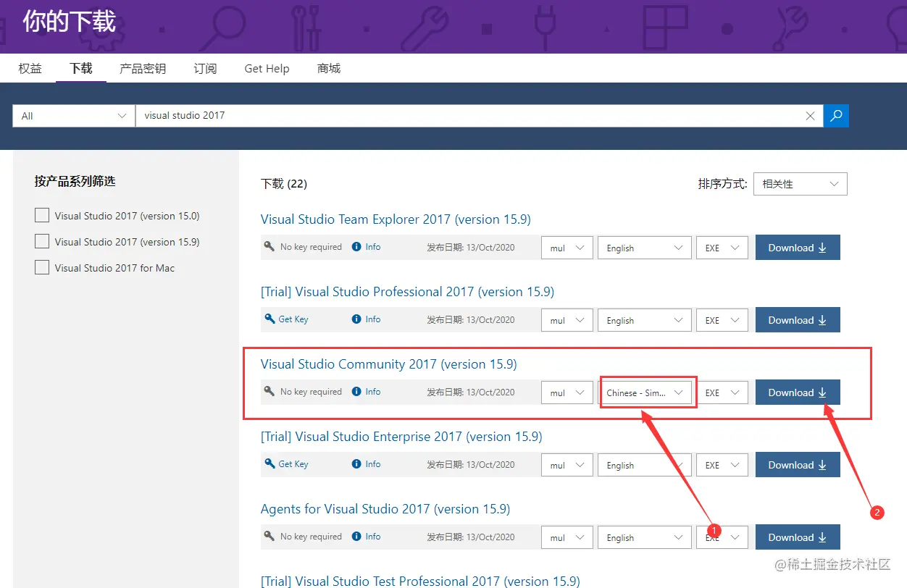Open the EXE format dropdown for Team Explorer
This screenshot has width=907, height=588.
click(722, 248)
